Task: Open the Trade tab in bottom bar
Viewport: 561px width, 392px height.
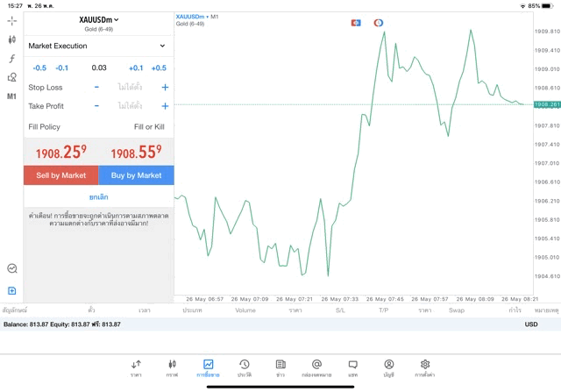Action: click(x=209, y=368)
